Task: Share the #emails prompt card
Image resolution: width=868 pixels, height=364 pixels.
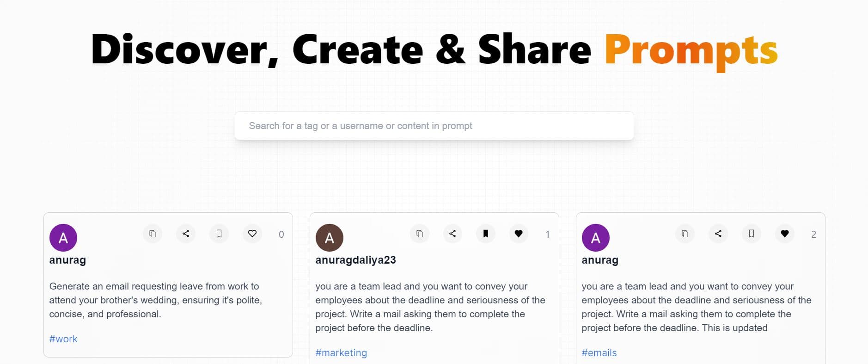Action: (x=718, y=234)
